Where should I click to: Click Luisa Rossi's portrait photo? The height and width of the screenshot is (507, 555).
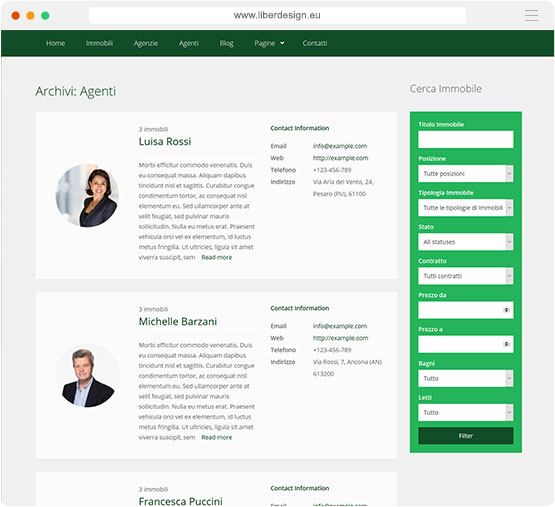coord(87,195)
